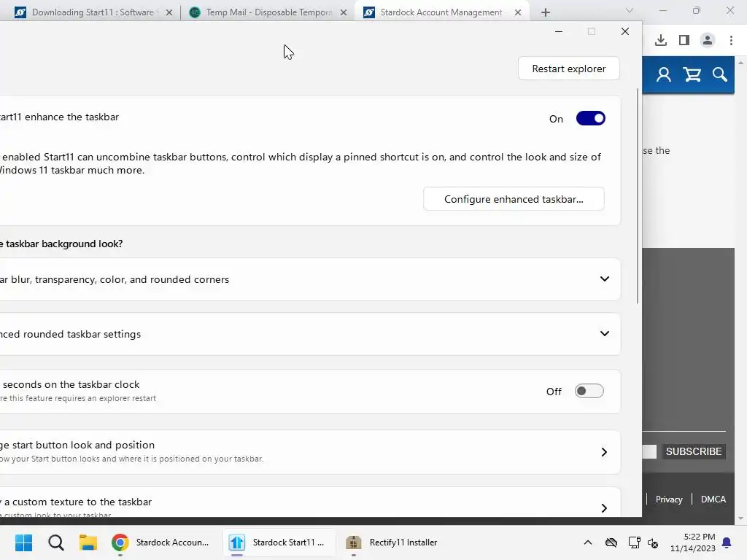
Task: Open Windows Start menu
Action: 23,542
